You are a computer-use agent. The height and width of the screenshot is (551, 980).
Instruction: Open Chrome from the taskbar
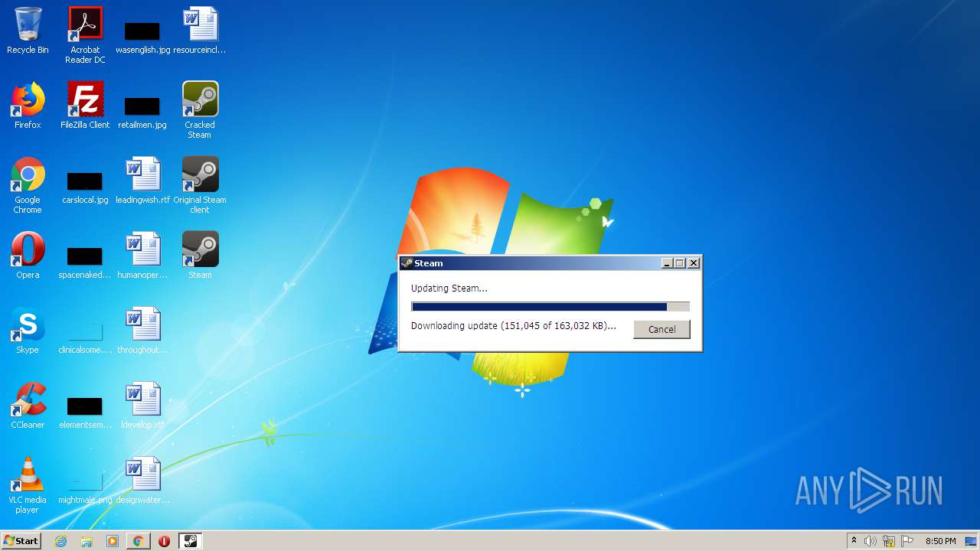(138, 541)
